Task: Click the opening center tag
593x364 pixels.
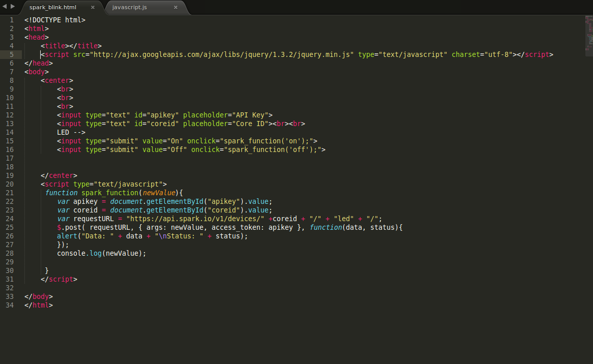Action: [x=57, y=80]
